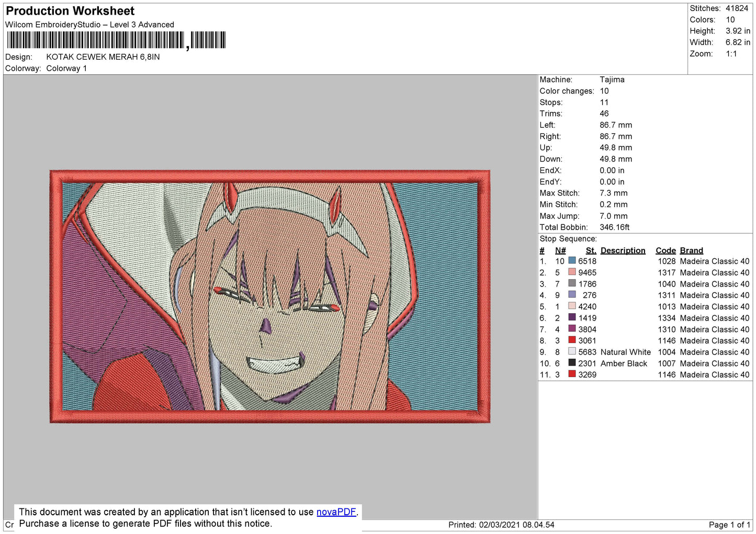Select the magenta swatch for stop 7
The height and width of the screenshot is (534, 756).
572,329
